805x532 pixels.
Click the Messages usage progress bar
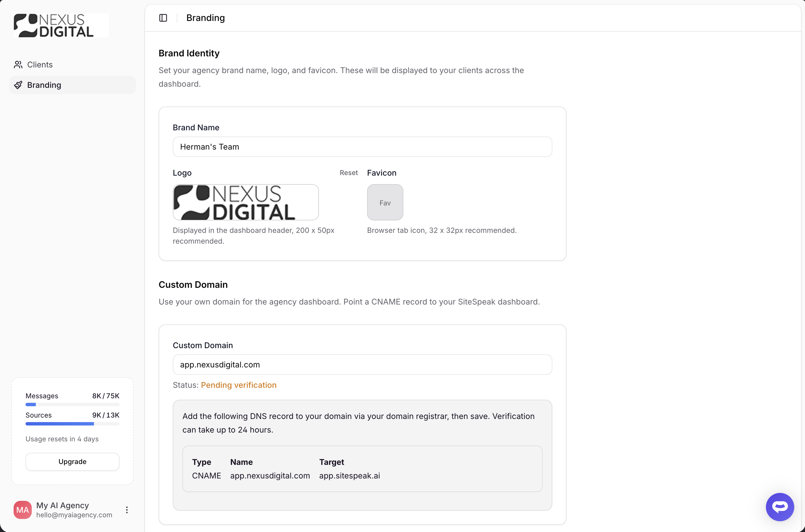point(72,405)
